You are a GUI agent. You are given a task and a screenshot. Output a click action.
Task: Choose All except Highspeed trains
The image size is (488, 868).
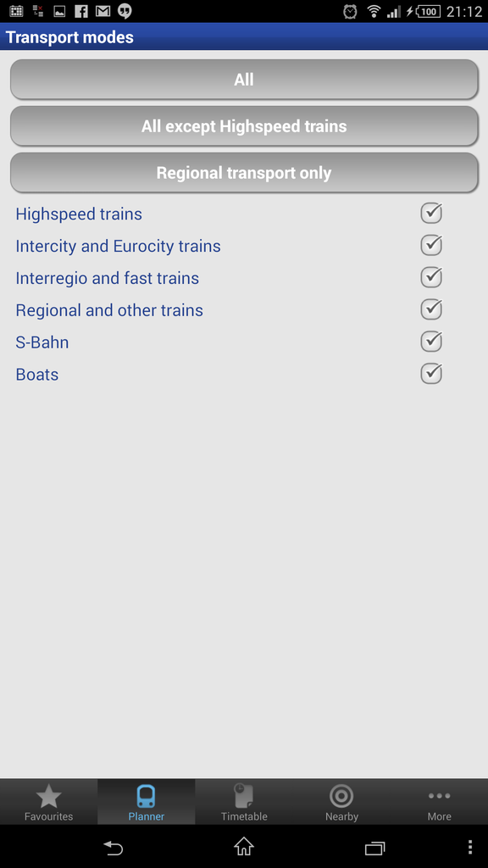(244, 126)
